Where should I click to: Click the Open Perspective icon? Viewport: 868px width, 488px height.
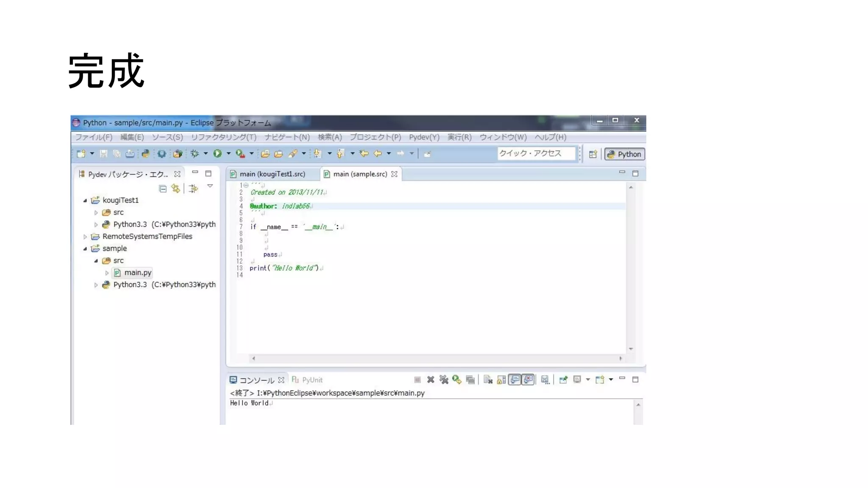coord(593,154)
